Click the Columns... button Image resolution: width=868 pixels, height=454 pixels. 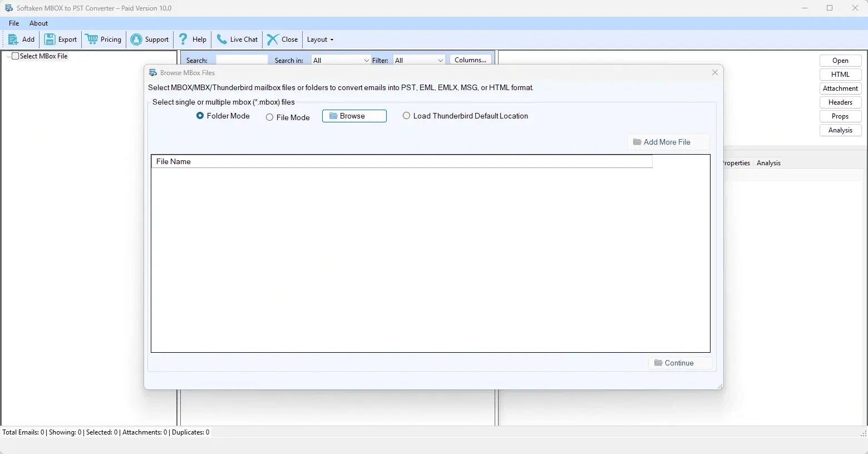[470, 60]
